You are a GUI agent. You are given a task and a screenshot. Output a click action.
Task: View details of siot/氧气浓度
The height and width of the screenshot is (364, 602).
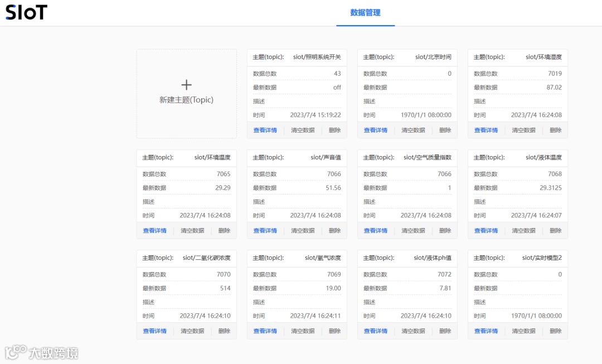pos(265,331)
